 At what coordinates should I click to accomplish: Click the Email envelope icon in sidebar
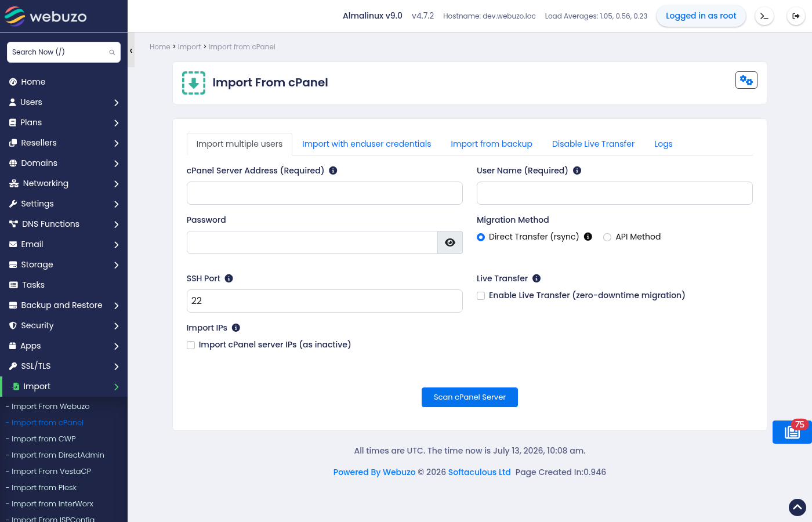pyautogui.click(x=13, y=244)
